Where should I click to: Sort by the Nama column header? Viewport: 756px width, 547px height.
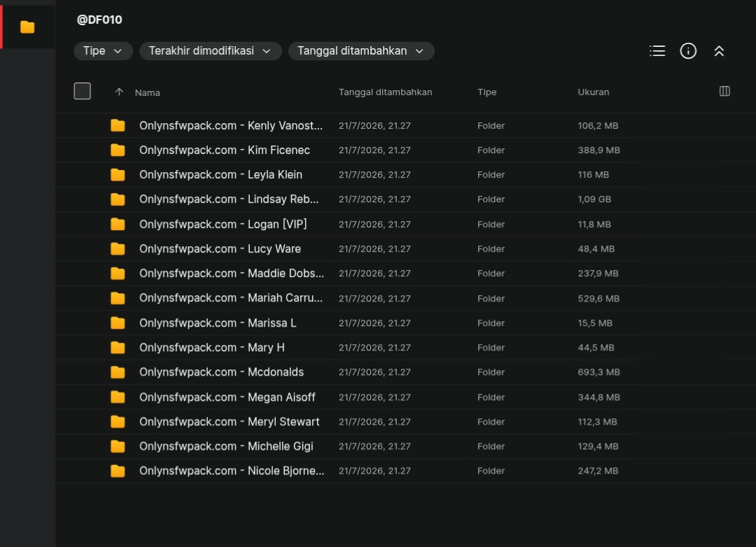point(148,92)
